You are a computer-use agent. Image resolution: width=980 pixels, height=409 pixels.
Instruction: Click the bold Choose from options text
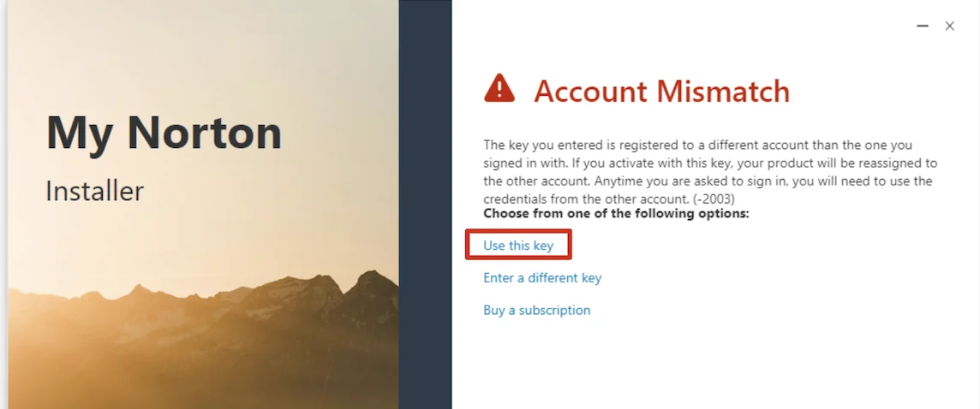[616, 213]
